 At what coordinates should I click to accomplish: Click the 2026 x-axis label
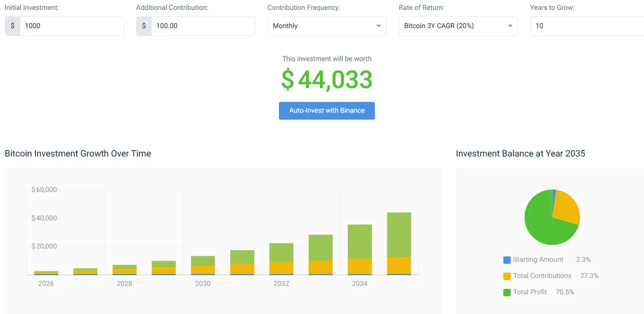tap(46, 283)
